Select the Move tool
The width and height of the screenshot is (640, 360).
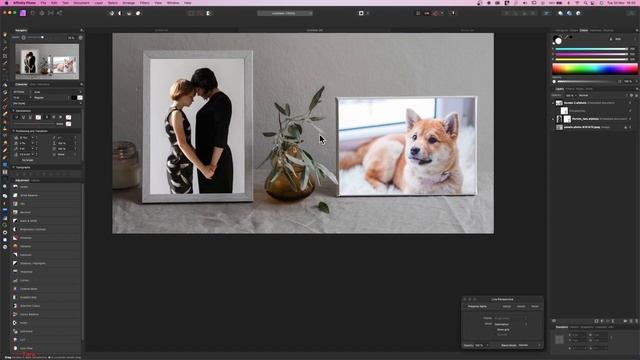pos(5,42)
